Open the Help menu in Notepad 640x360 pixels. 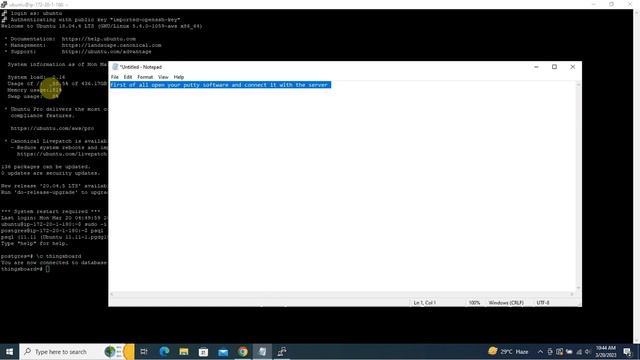[179, 77]
